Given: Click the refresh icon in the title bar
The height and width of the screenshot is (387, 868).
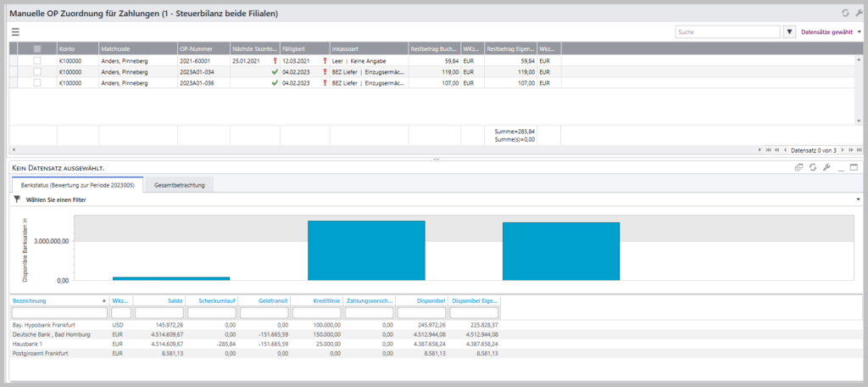Looking at the screenshot, I should coord(844,13).
